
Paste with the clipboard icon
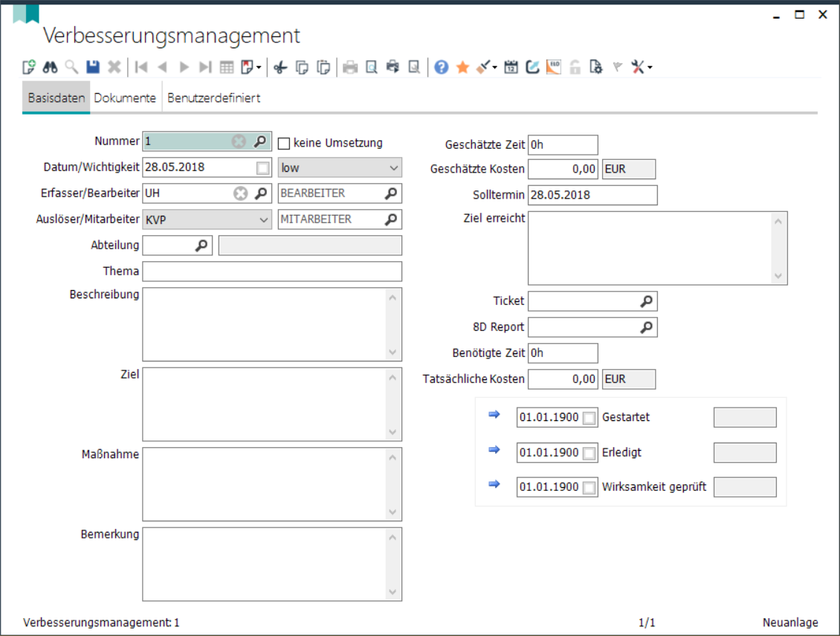[323, 67]
